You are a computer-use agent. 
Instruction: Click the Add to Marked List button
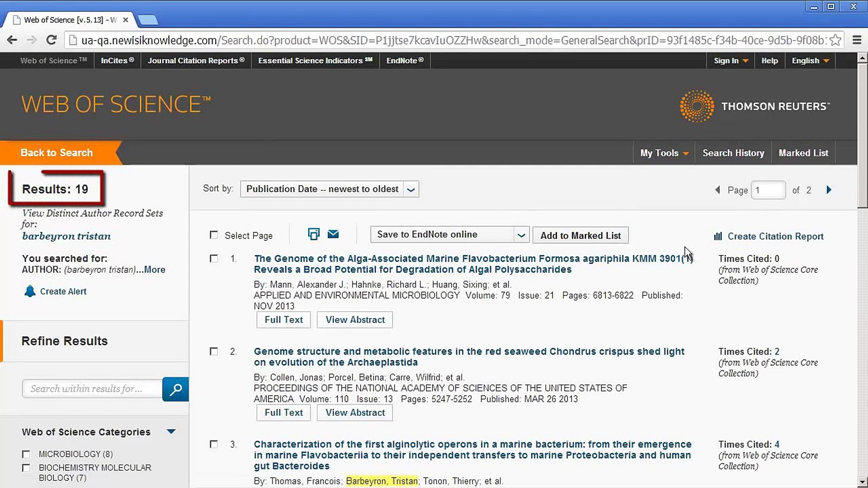(x=580, y=235)
